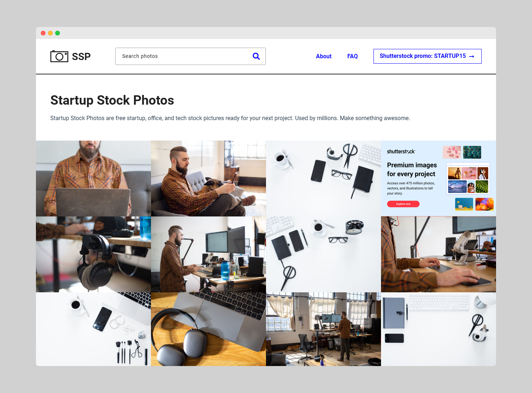This screenshot has height=393, width=532.
Task: Open photo of headphones on laptop, wooden desk
Action: pyautogui.click(x=208, y=329)
